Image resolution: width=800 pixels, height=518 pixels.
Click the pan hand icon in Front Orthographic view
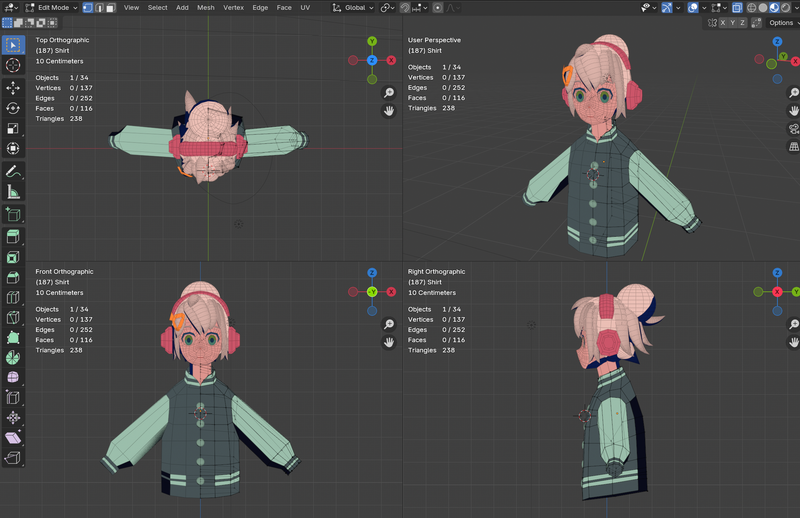tap(388, 342)
